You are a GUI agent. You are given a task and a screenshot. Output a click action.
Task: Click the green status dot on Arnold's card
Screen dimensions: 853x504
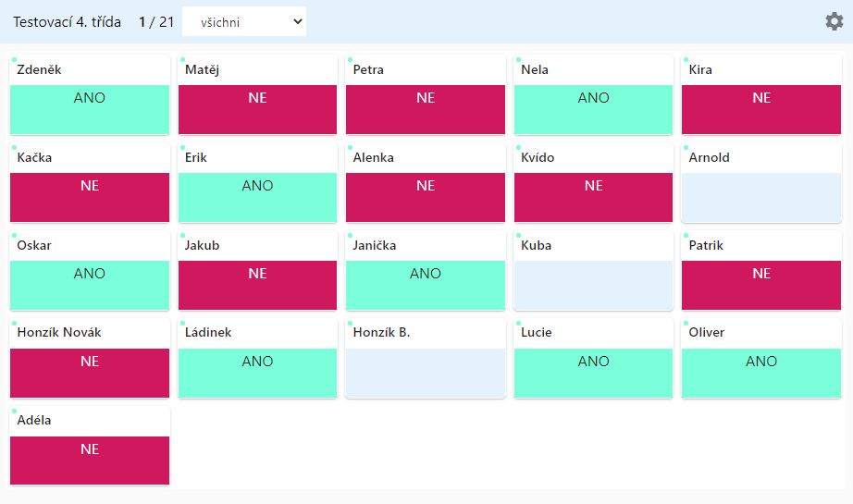[686, 147]
